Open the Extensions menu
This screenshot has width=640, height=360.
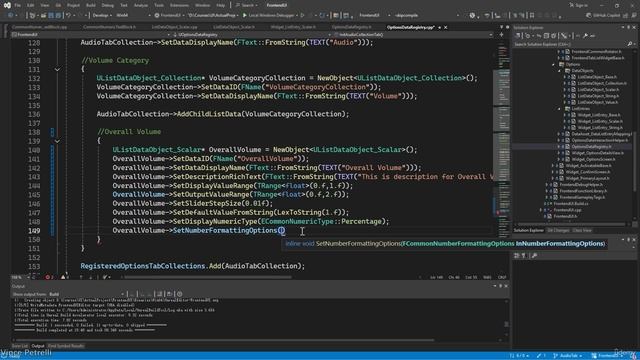[179, 5]
